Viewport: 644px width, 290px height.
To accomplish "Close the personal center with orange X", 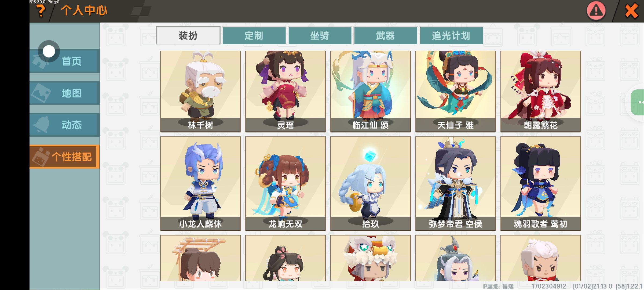I will (x=631, y=11).
